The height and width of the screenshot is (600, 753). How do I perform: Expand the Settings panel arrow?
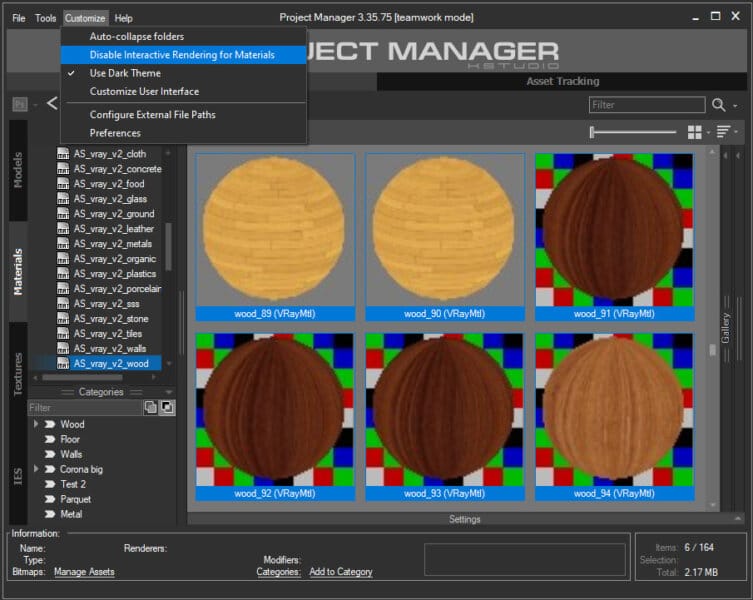[x=737, y=519]
